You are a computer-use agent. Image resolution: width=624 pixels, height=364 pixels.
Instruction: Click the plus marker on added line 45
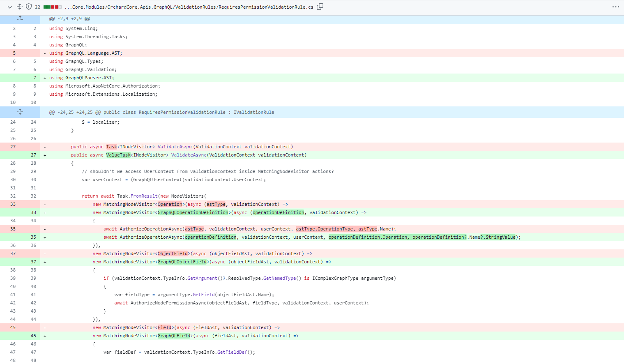click(45, 336)
